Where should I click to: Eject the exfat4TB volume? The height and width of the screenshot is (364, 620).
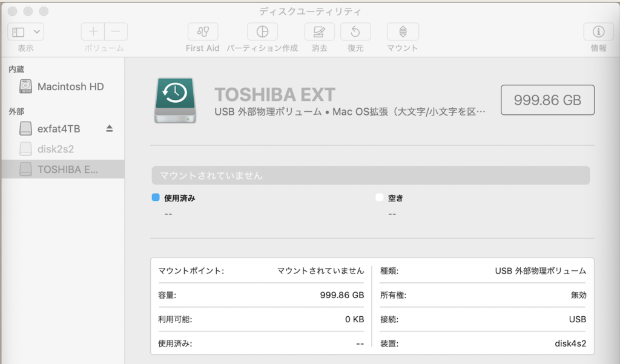tap(110, 128)
